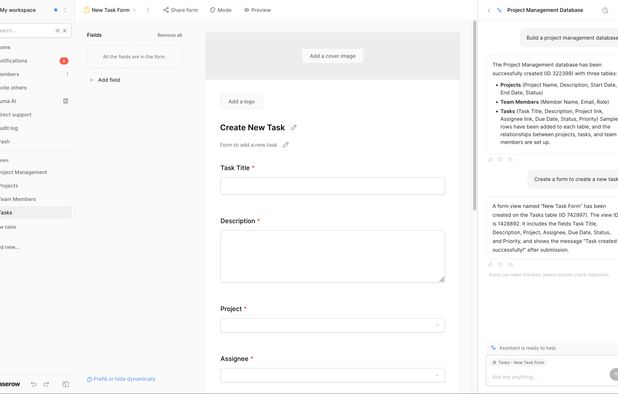Screen dimensions: 618x394
Task: Click the redo arrow icon
Action: 46,384
